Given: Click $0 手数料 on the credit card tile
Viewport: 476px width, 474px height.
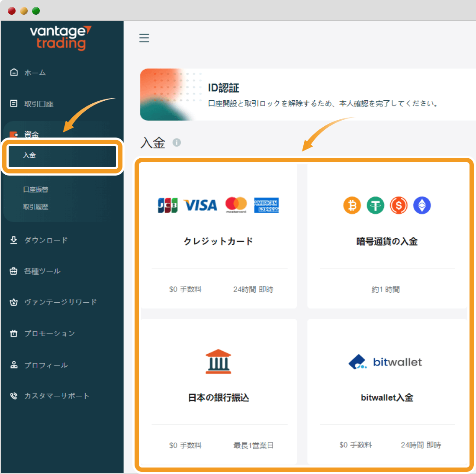Looking at the screenshot, I should point(186,289).
